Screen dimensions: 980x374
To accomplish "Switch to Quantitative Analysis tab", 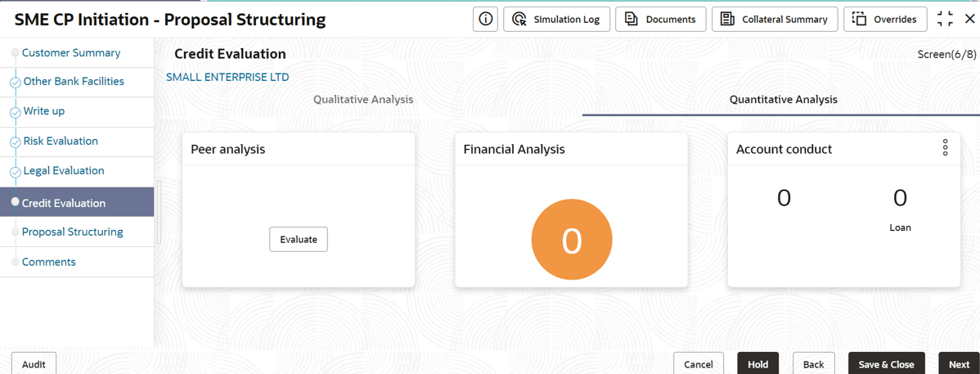I will click(x=783, y=100).
